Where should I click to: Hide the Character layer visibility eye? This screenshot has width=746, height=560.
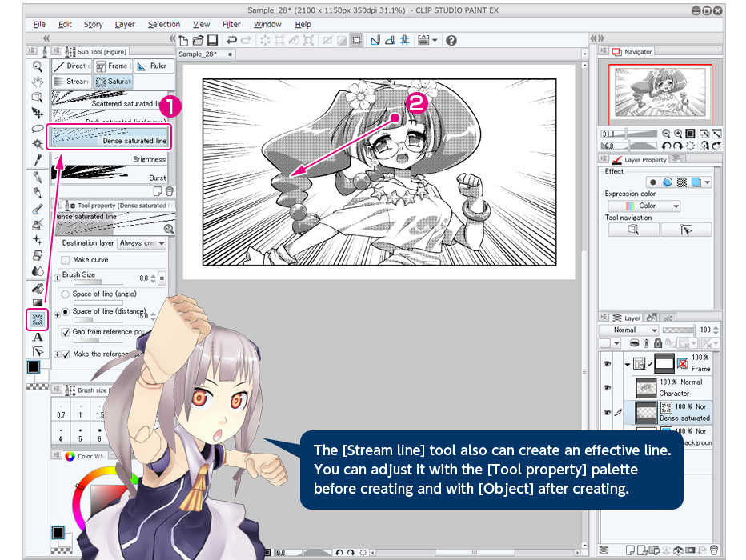point(606,387)
